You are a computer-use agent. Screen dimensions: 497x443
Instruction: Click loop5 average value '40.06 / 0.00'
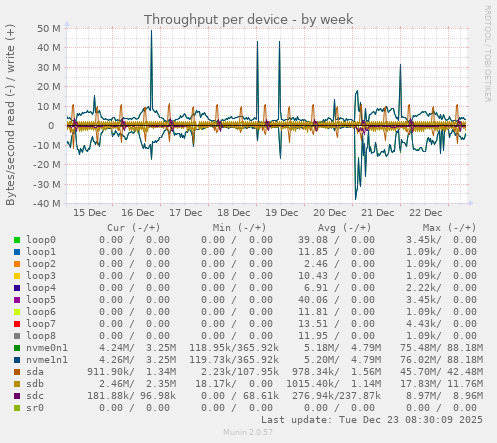[336, 300]
